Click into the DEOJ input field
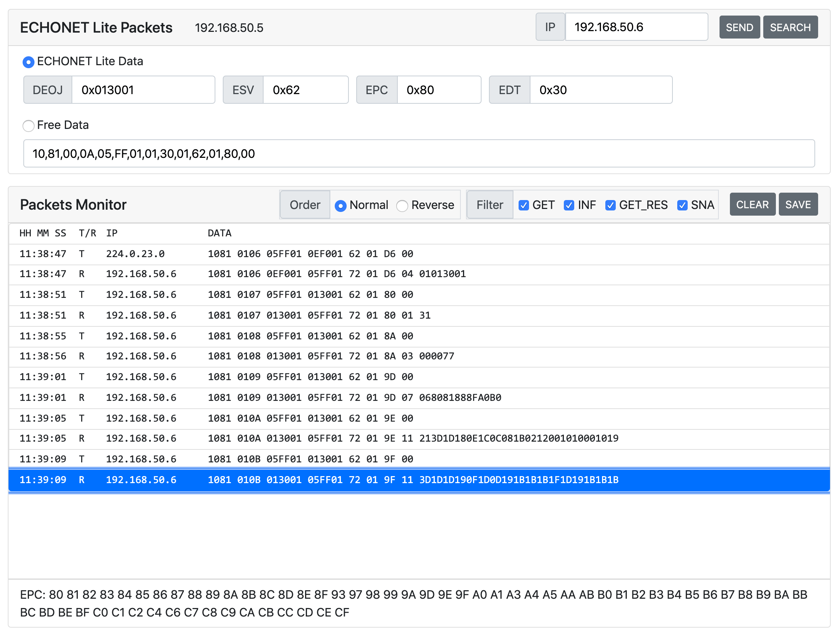The width and height of the screenshot is (840, 638). [143, 90]
